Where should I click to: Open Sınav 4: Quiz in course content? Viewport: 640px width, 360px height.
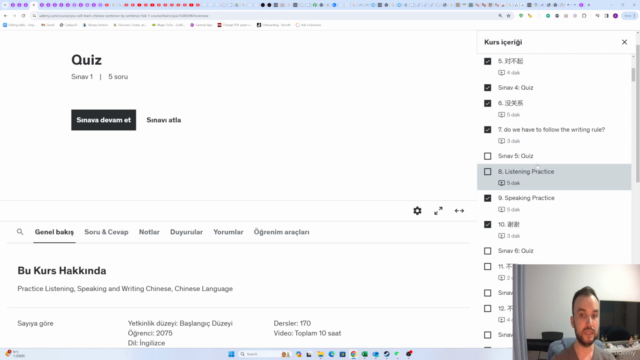coord(516,87)
